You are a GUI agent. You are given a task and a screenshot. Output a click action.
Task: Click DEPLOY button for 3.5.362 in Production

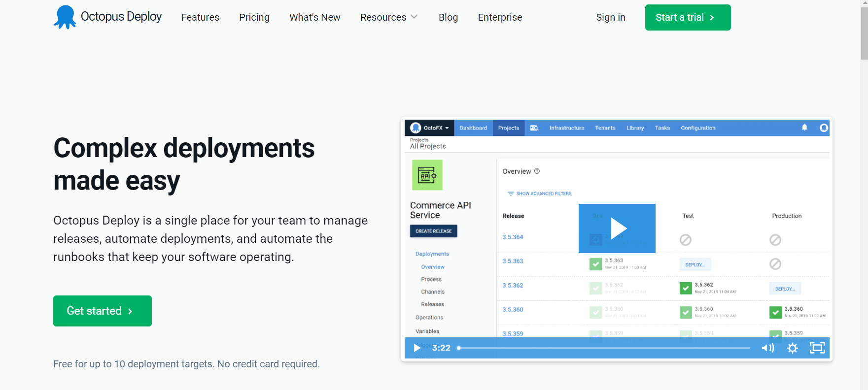785,289
